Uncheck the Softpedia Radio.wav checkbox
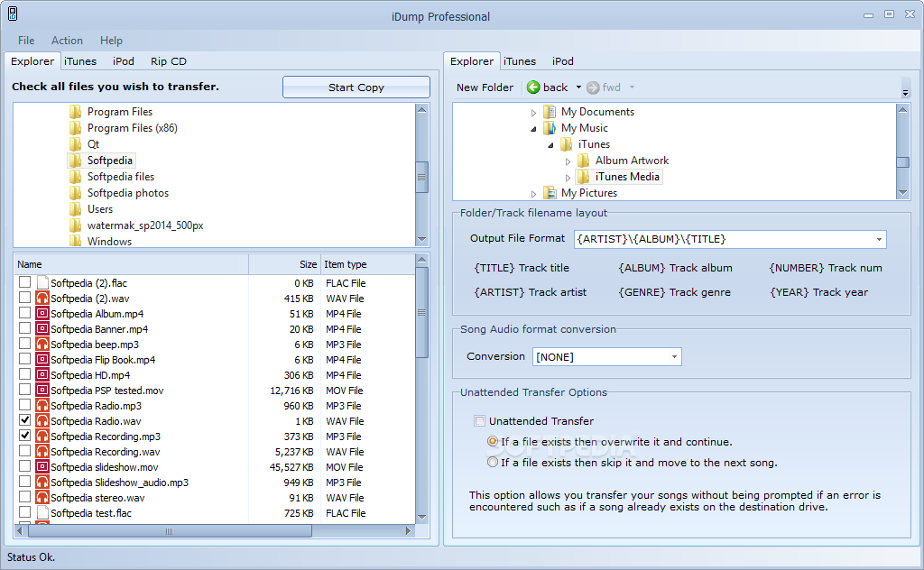924x570 pixels. point(24,420)
